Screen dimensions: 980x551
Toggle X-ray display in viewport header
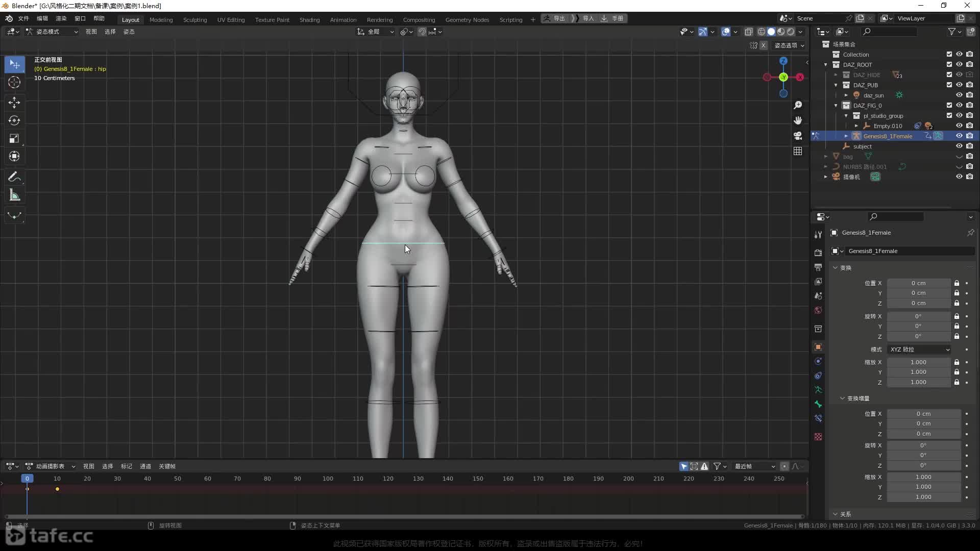(x=748, y=32)
